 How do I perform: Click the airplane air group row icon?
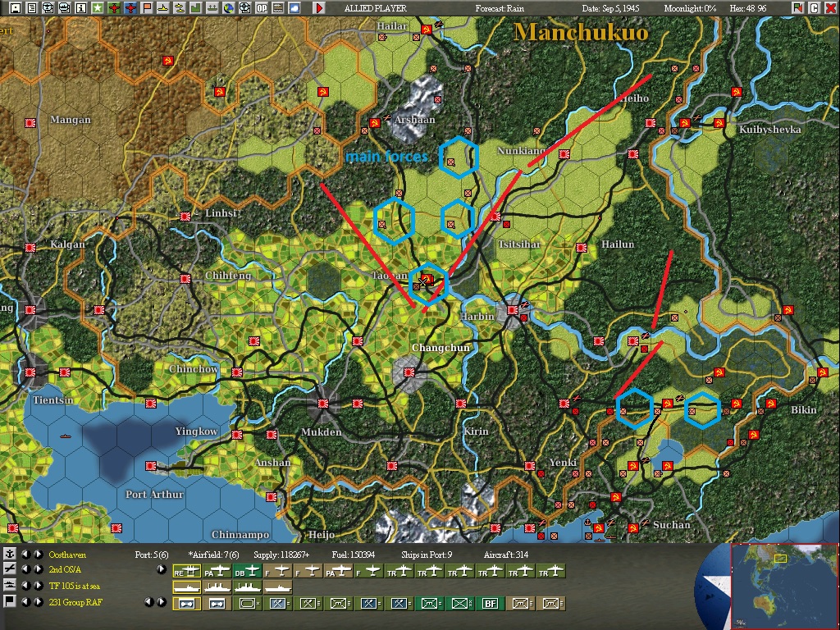tap(10, 569)
